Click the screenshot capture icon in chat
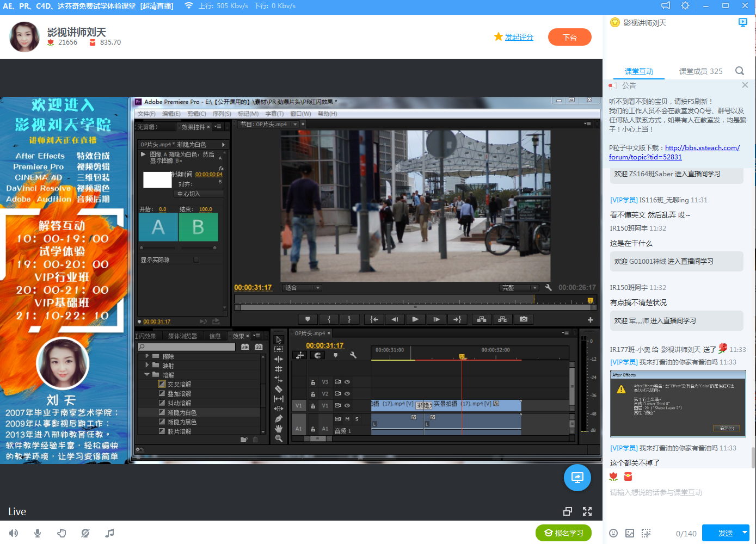Screen dimensions: 756x544 click(x=646, y=533)
